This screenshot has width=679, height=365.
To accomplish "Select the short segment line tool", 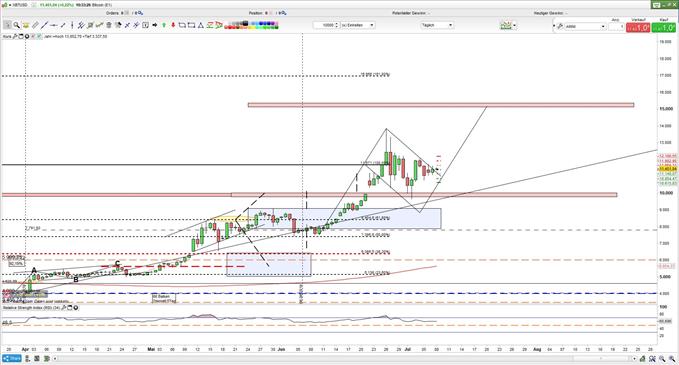I will click(x=63, y=25).
